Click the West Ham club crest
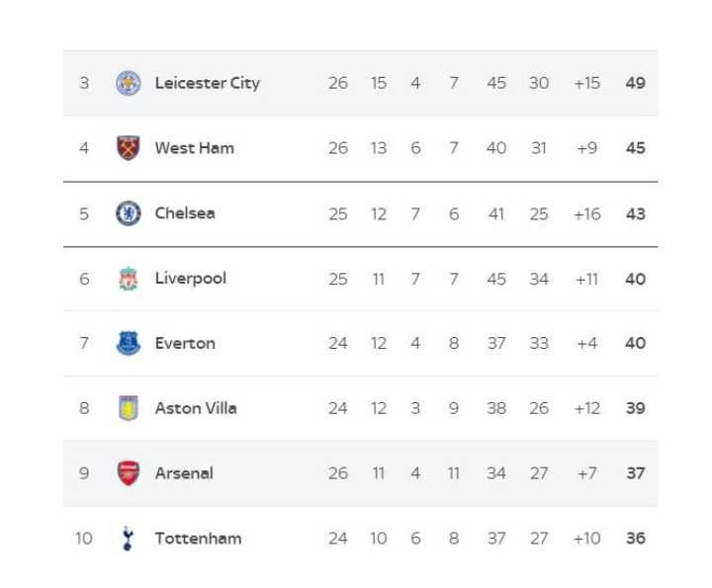Viewport: 712px width, 588px height. coord(129,148)
